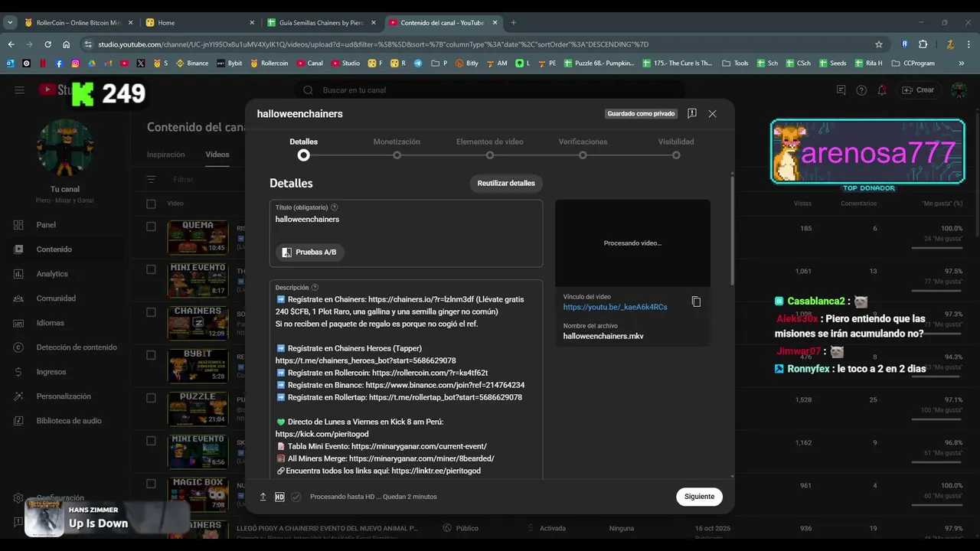Click the Reutilizar detalles button
Image resolution: width=980 pixels, height=551 pixels.
(x=506, y=184)
